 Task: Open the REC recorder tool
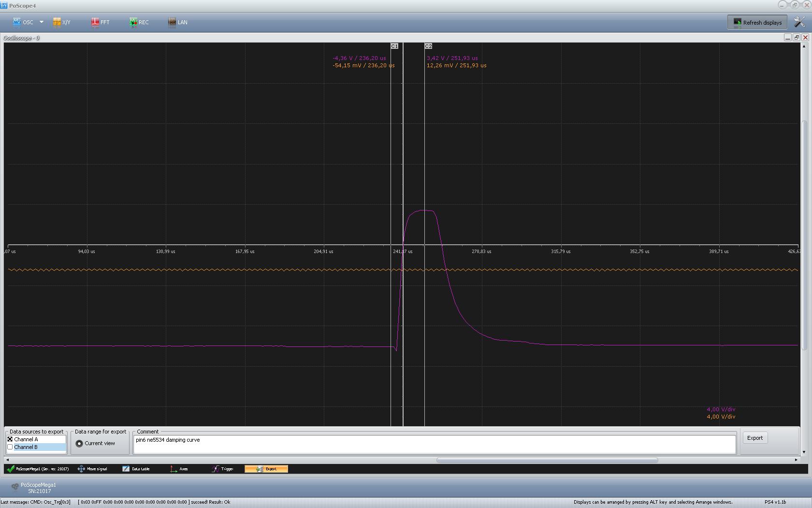pos(139,22)
